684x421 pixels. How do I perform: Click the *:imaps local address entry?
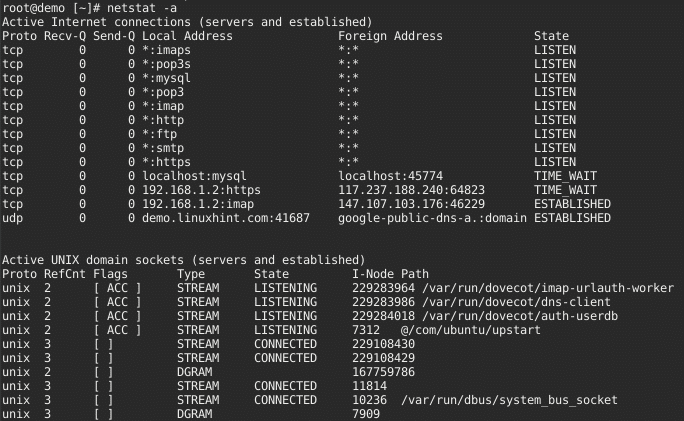pyautogui.click(x=166, y=49)
